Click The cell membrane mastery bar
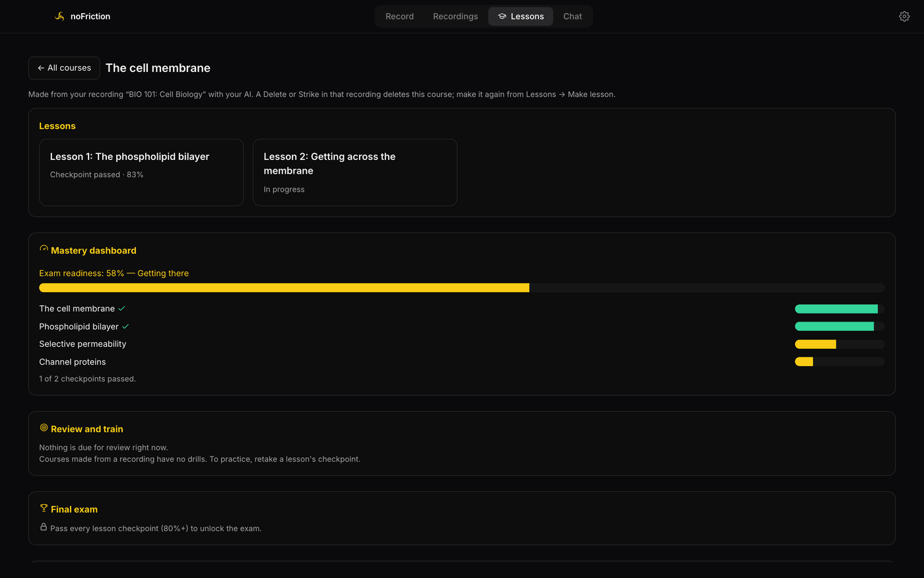 (x=840, y=308)
